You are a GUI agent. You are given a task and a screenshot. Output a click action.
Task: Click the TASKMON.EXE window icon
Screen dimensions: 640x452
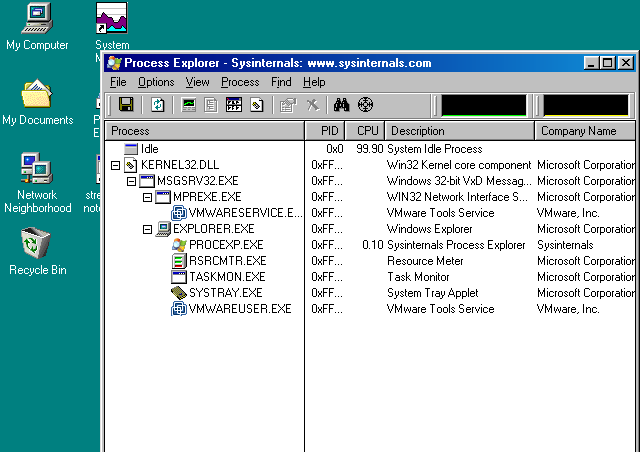(x=179, y=277)
